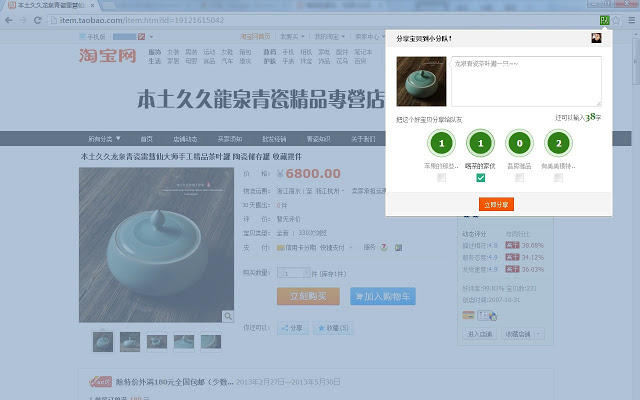Open the 收藏店铺 dropdown arrow
The width and height of the screenshot is (640, 400).
[539, 334]
